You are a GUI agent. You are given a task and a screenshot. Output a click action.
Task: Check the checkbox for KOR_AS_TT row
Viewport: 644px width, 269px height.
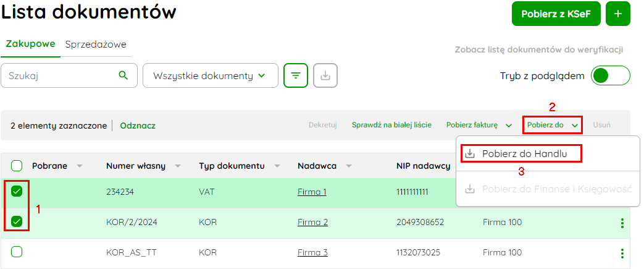point(17,252)
